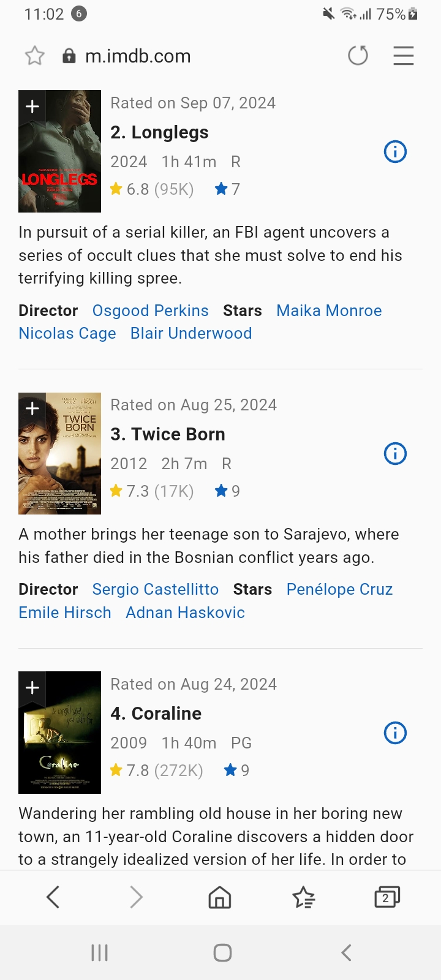441x980 pixels.
Task: Open the bookmarks list icon
Action: pos(303,897)
